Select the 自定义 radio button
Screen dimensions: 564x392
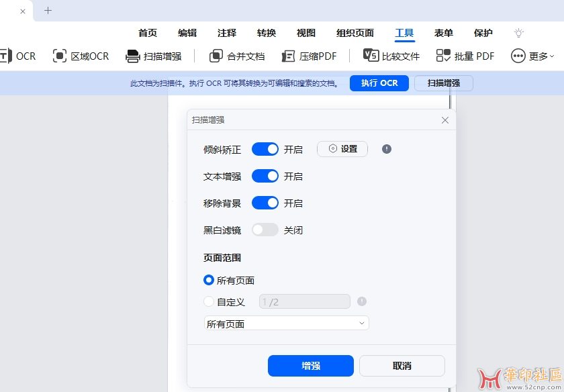[209, 302]
